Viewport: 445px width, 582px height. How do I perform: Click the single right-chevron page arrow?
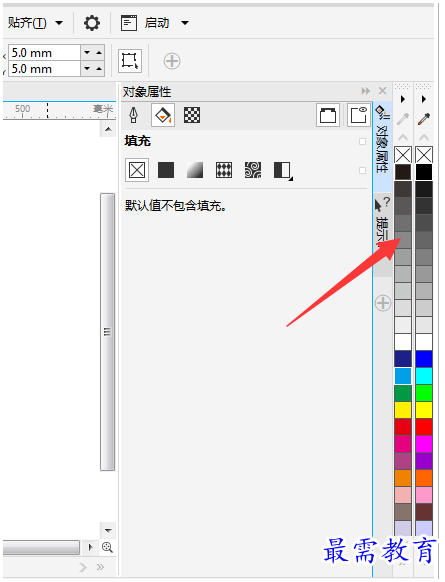click(83, 567)
